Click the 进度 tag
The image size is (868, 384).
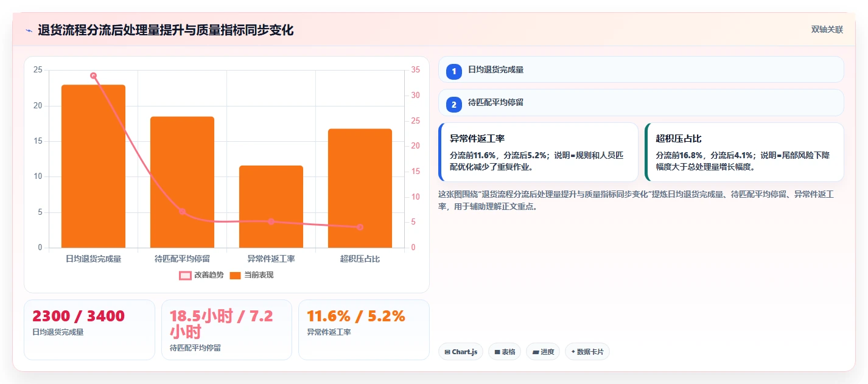pos(543,352)
